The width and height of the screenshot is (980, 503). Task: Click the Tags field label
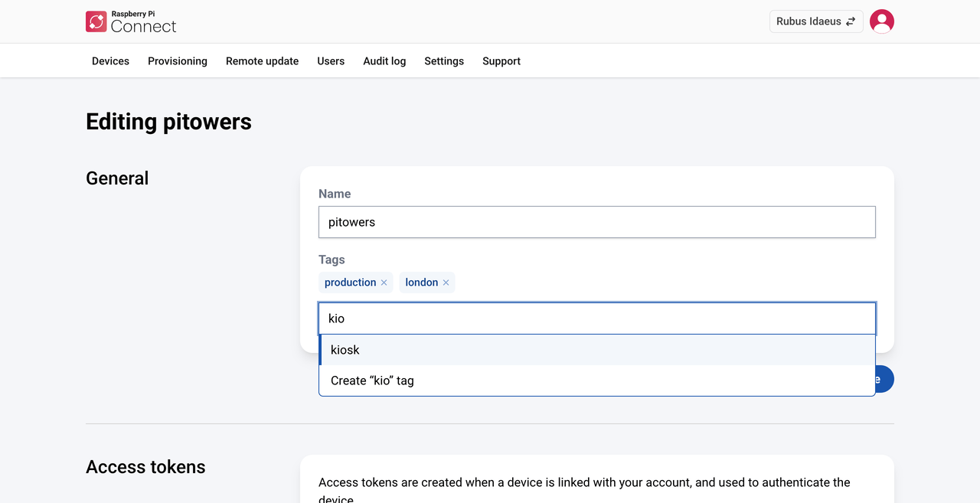tap(332, 260)
